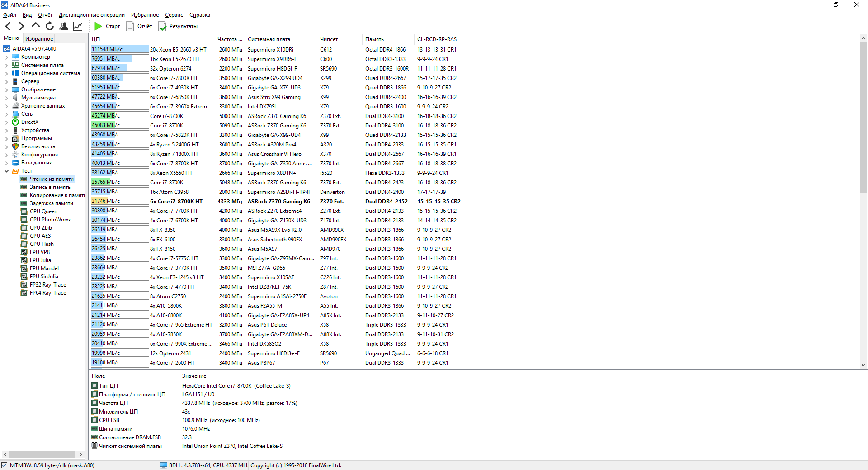The image size is (868, 470).
Task: Open the Файл menu
Action: tap(9, 15)
